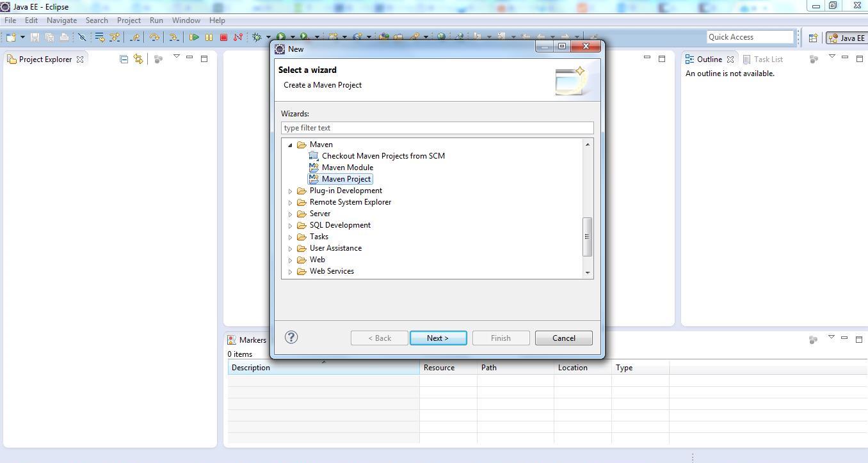The height and width of the screenshot is (463, 868).
Task: Click the Save toolbar icon
Action: click(35, 37)
